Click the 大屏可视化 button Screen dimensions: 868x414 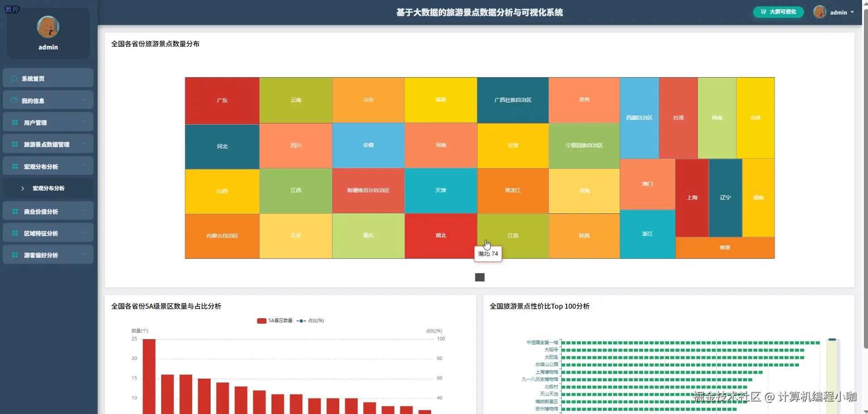click(x=779, y=12)
